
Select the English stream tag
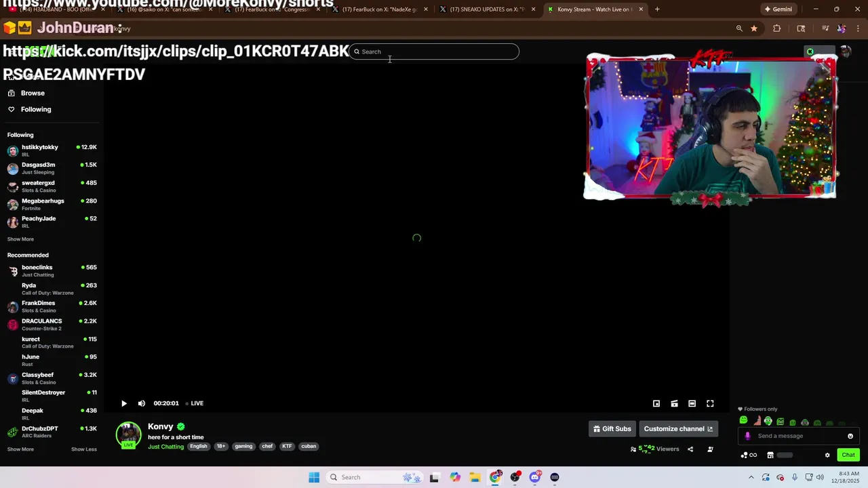[x=198, y=447]
